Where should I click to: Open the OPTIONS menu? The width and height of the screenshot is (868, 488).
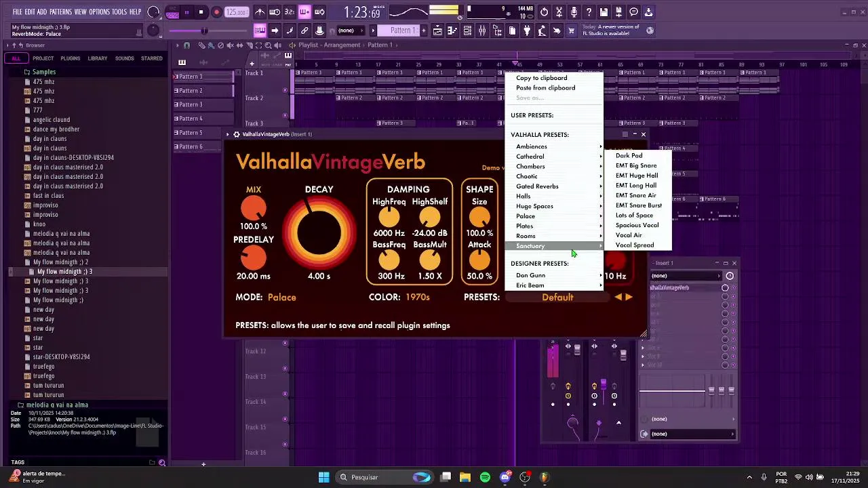[99, 12]
